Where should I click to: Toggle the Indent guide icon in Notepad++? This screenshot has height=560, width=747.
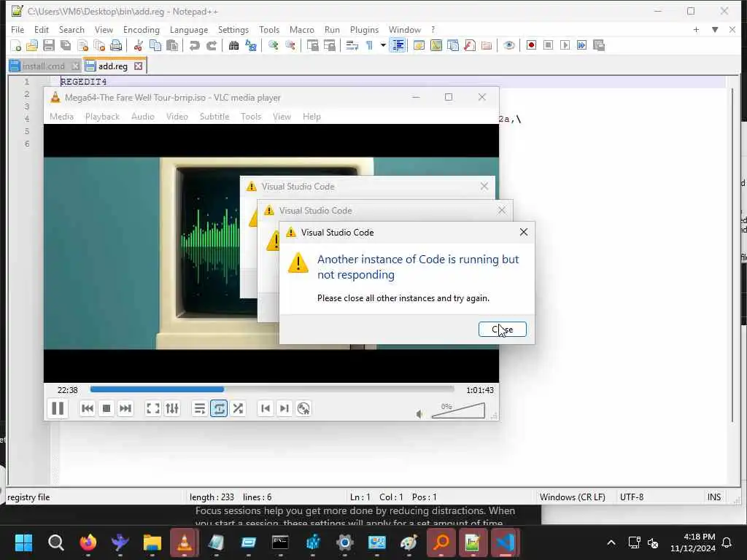(x=398, y=46)
